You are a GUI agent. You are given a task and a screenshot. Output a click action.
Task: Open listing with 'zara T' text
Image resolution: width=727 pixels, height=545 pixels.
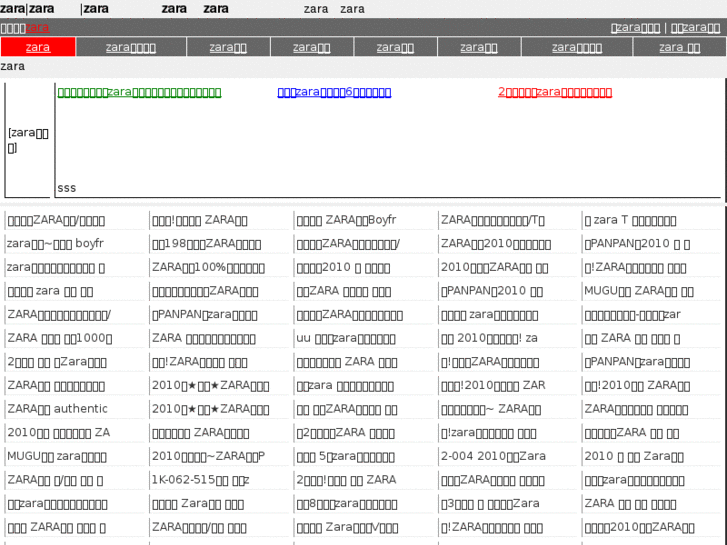coord(630,220)
